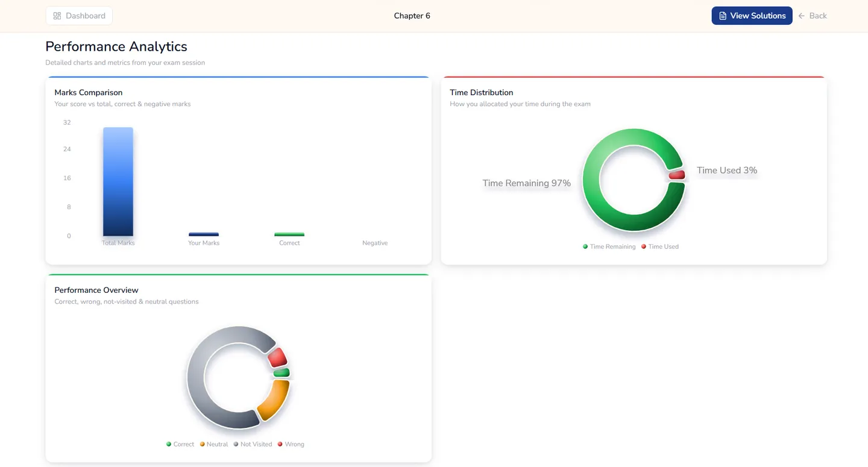This screenshot has height=467, width=868.
Task: Click the Wrong legend red dot
Action: coord(280,444)
